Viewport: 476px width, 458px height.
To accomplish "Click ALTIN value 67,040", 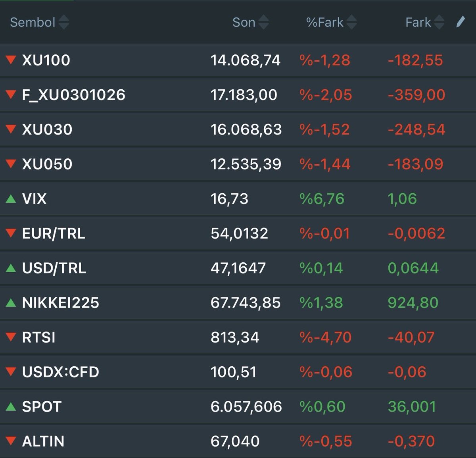I will (235, 441).
